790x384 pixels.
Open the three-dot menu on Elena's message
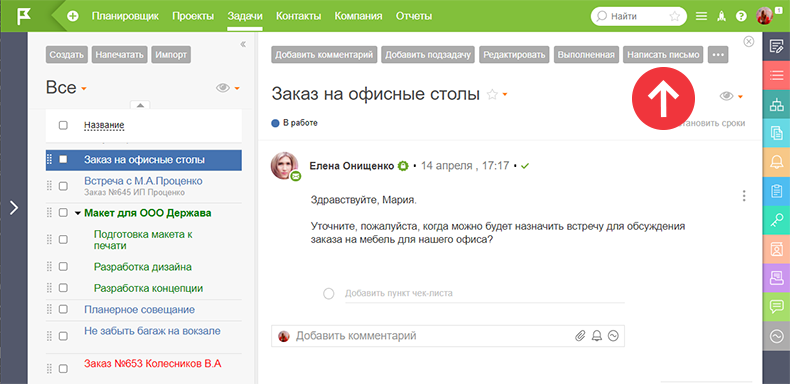tap(744, 196)
